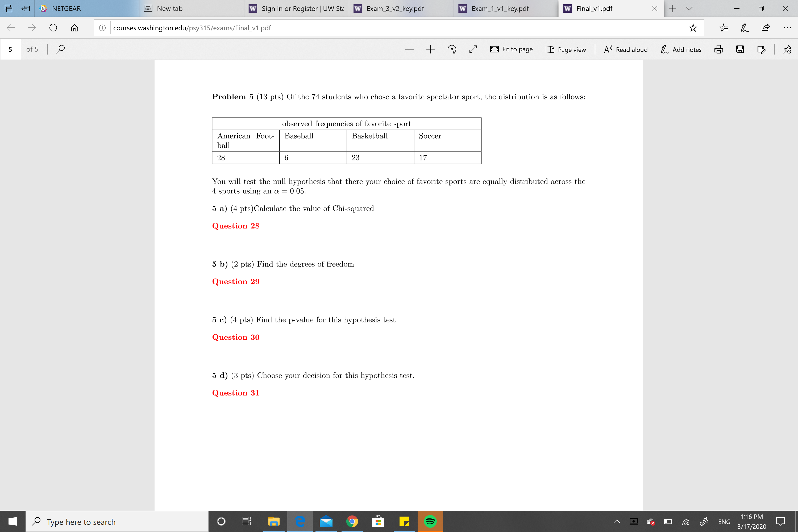
Task: Click the page number field showing 5
Action: coord(11,49)
